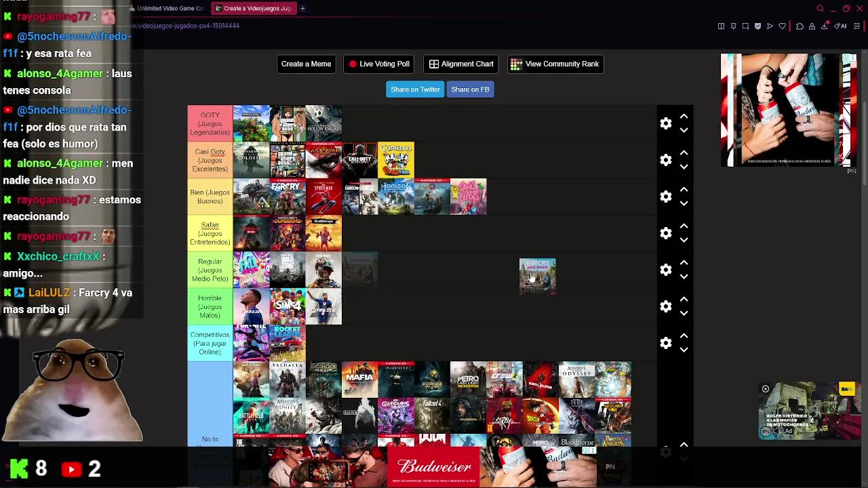The width and height of the screenshot is (868, 488).
Task: Pick the Assassin's Creed Odyssey cover
Action: [x=577, y=380]
